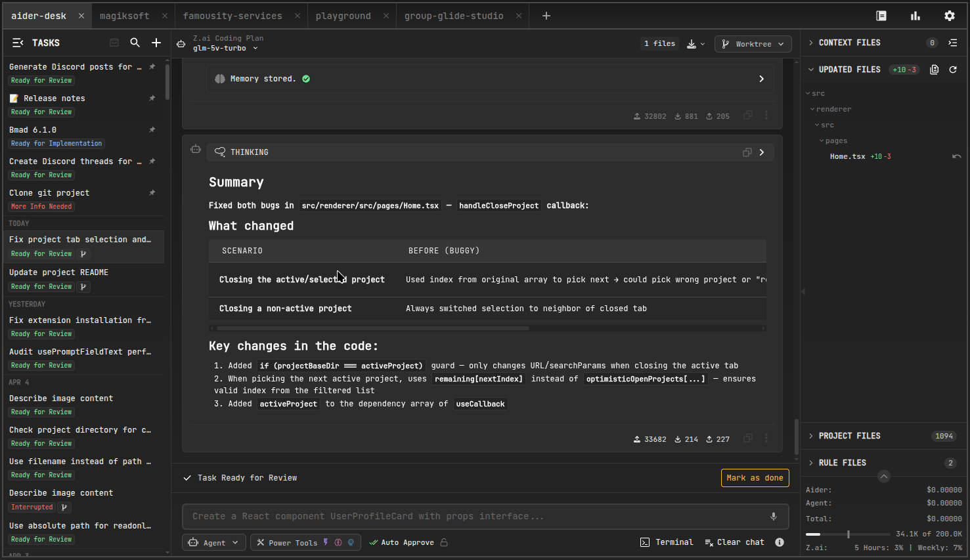
Task: Toggle pin on Bmad 6.1.0 task
Action: coord(152,130)
